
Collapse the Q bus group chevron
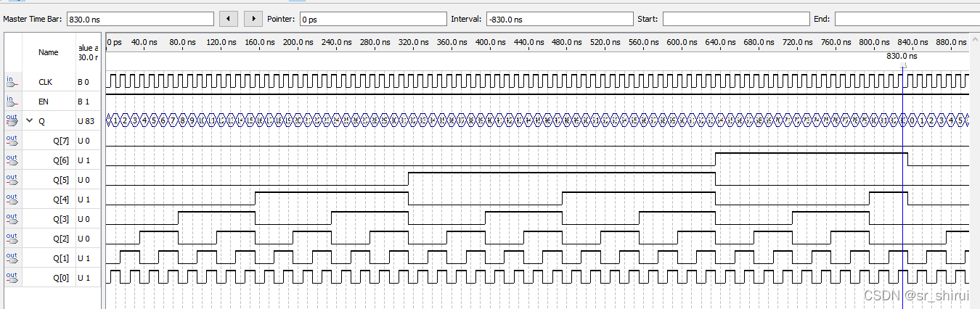pyautogui.click(x=29, y=121)
